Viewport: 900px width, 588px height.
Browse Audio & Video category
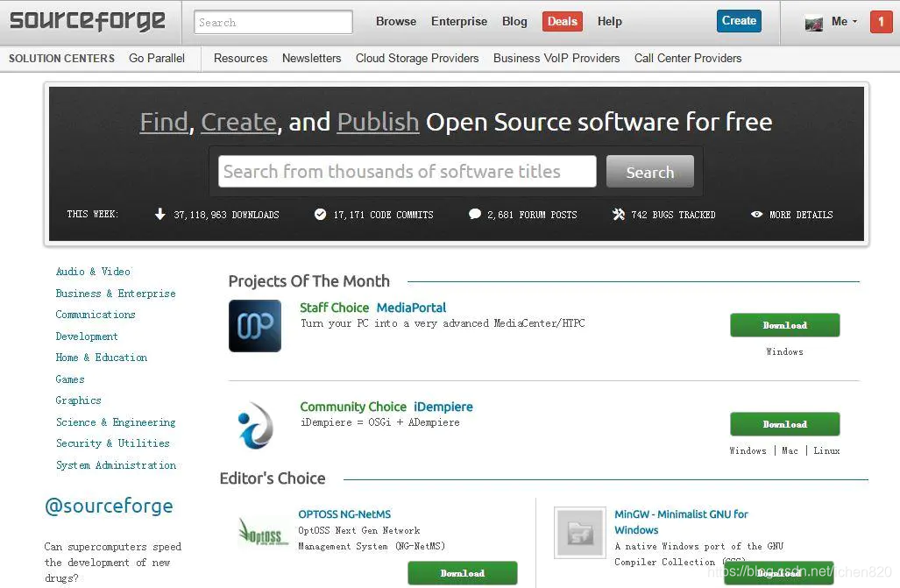tap(93, 272)
